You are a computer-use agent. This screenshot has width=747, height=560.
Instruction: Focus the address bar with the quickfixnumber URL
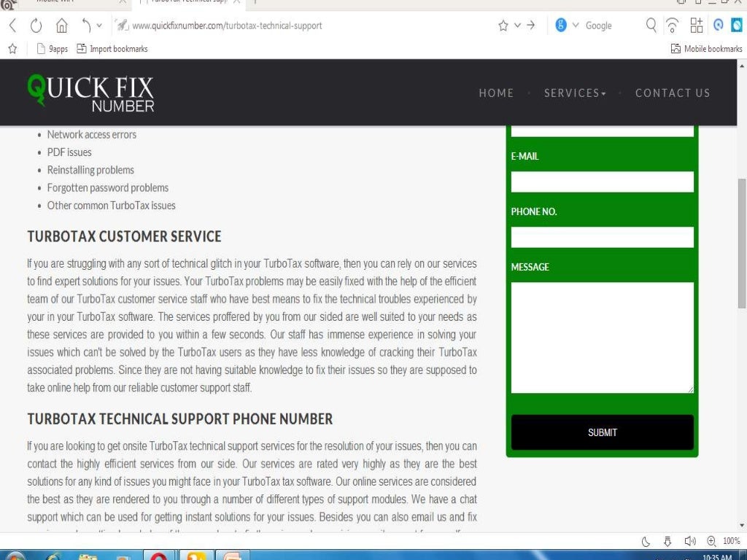pos(227,26)
